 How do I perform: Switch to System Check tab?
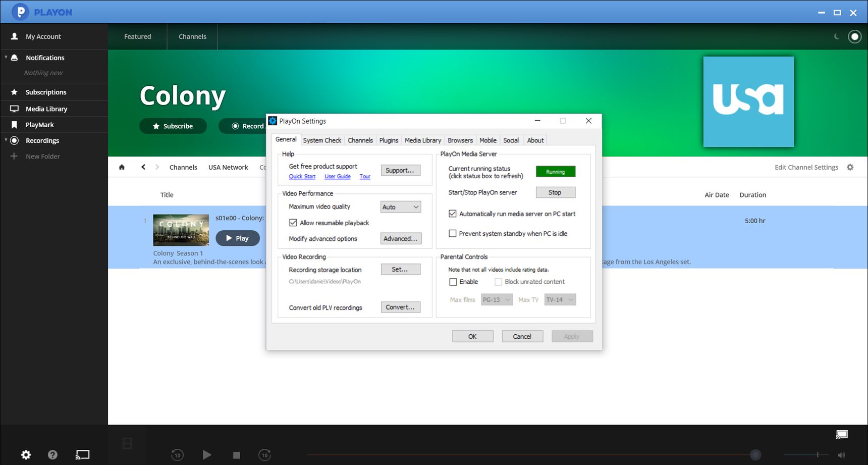click(x=322, y=140)
